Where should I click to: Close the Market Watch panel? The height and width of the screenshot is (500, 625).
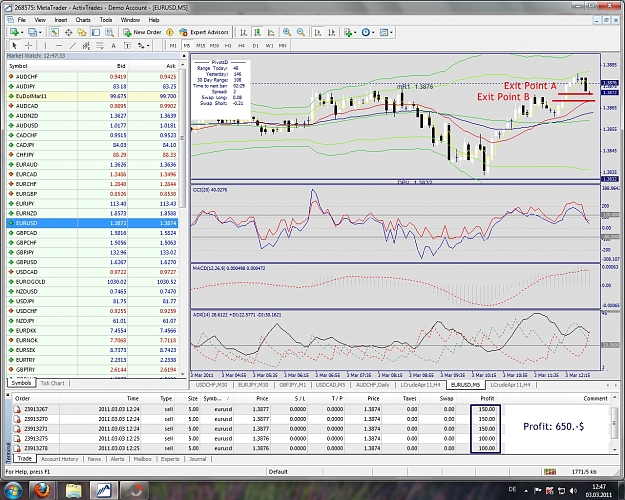(184, 56)
